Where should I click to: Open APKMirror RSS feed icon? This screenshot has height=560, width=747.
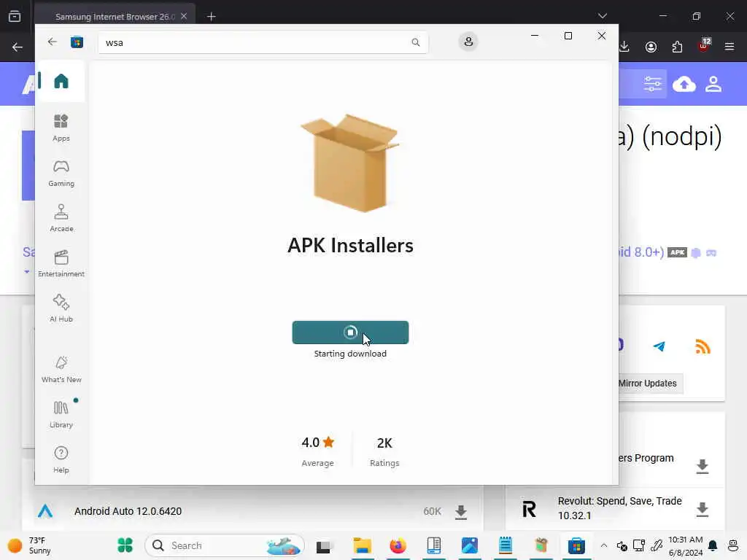[x=703, y=346]
